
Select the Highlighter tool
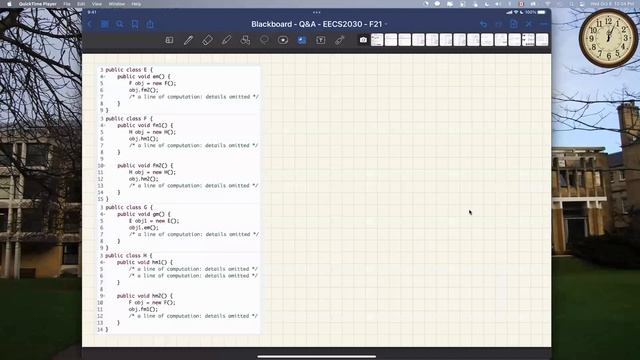pyautogui.click(x=226, y=40)
